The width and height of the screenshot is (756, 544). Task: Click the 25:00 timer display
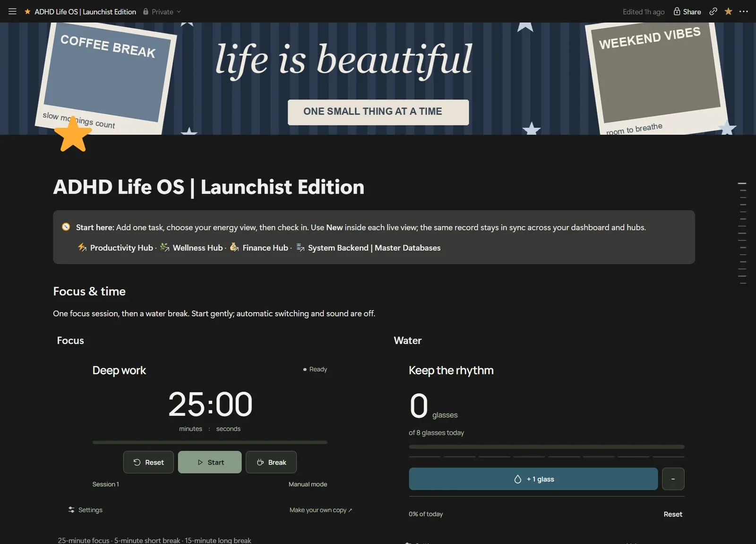click(x=210, y=405)
